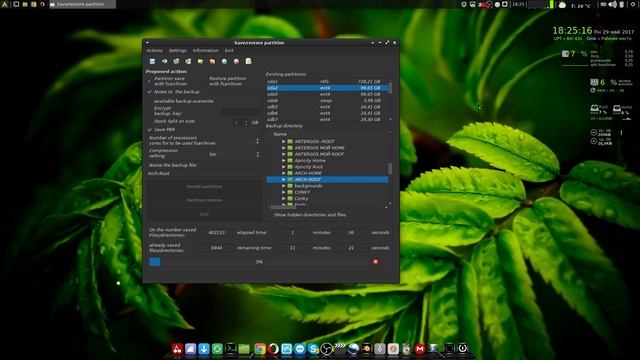This screenshot has width=640, height=360.
Task: Click the backup progress bar at 5%
Action: point(259,262)
